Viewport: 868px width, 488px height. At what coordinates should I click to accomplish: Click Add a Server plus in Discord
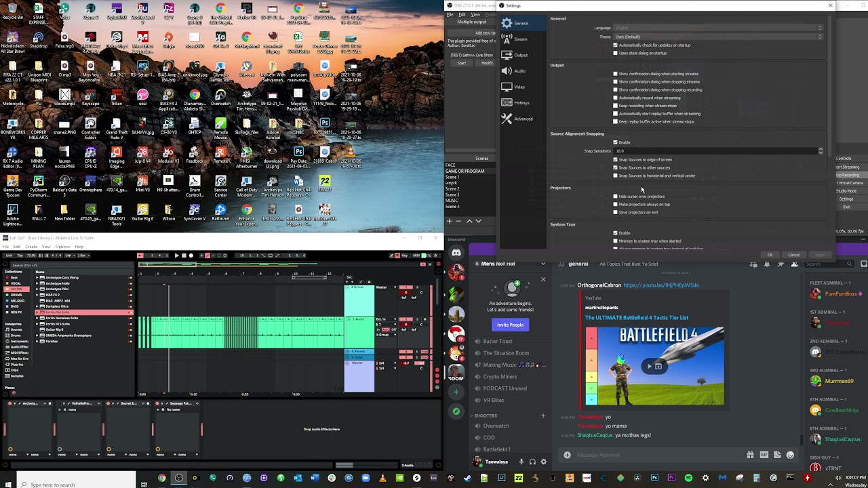[456, 392]
